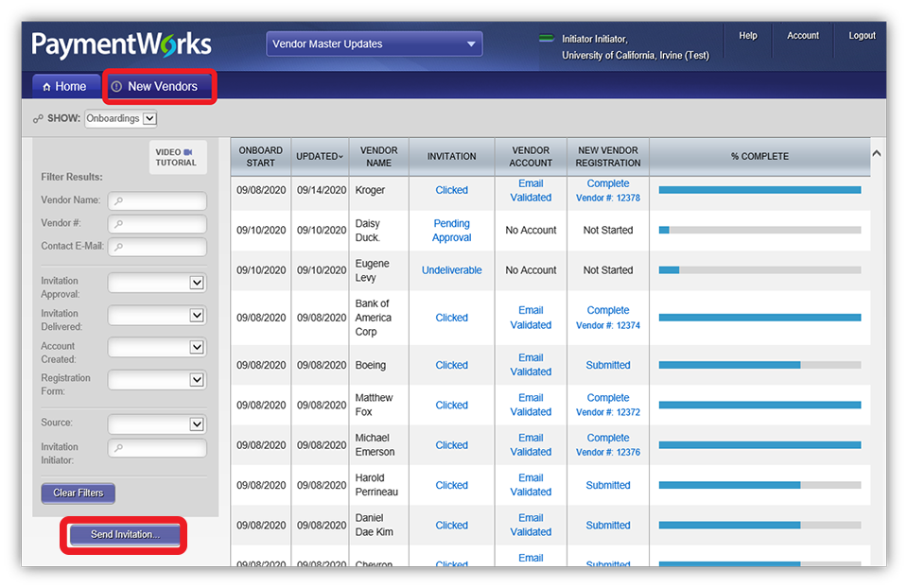Click the ONBOARD START column header
This screenshot has height=588, width=908.
tap(261, 156)
